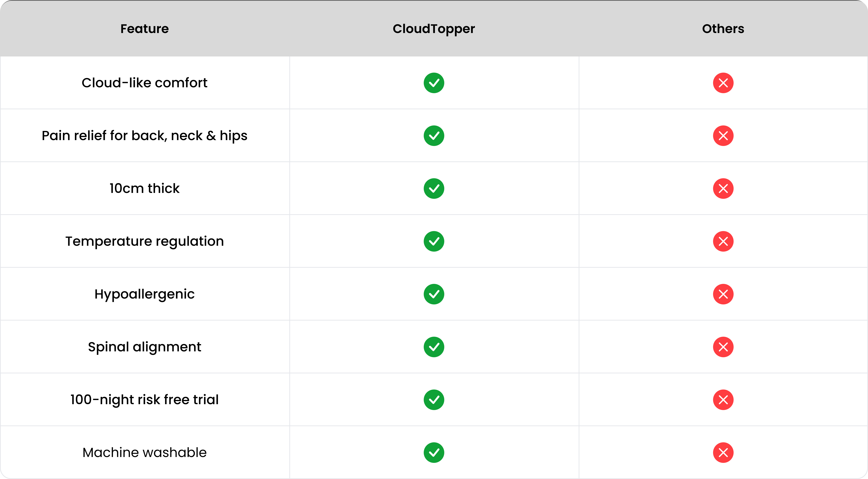
Task: Click the green checkmark for 10cm thick
Action: pyautogui.click(x=434, y=189)
